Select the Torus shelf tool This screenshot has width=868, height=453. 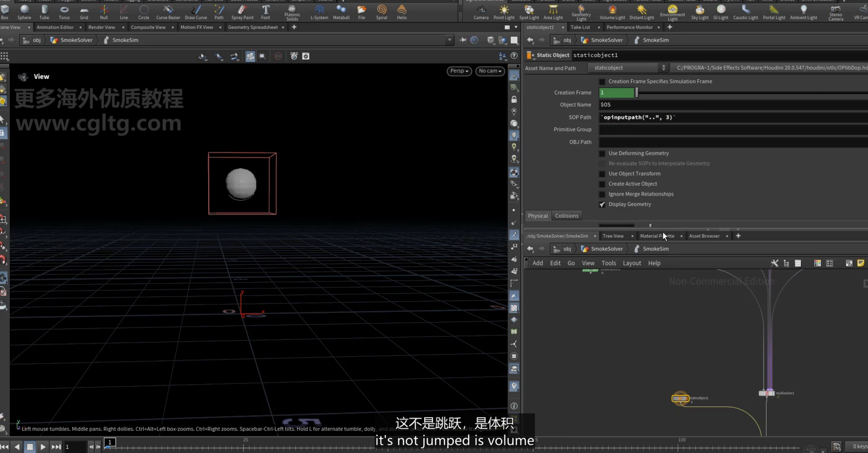click(x=64, y=13)
